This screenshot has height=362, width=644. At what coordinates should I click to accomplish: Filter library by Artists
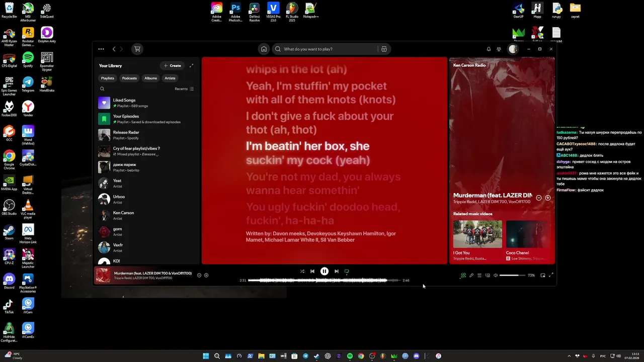click(x=170, y=78)
